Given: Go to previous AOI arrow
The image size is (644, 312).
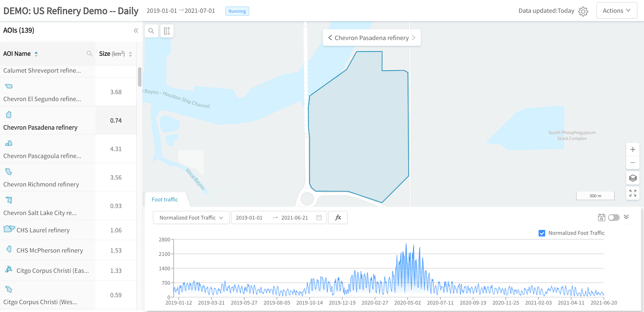Looking at the screenshot, I should coord(330,38).
